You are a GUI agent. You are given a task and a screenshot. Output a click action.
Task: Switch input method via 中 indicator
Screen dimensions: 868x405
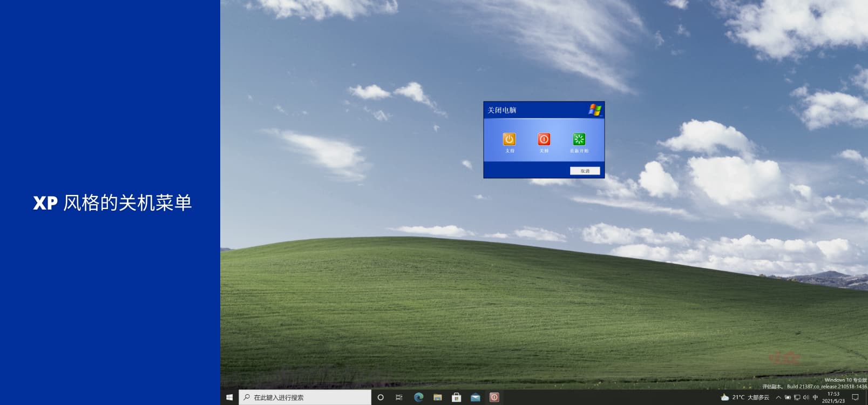(815, 397)
